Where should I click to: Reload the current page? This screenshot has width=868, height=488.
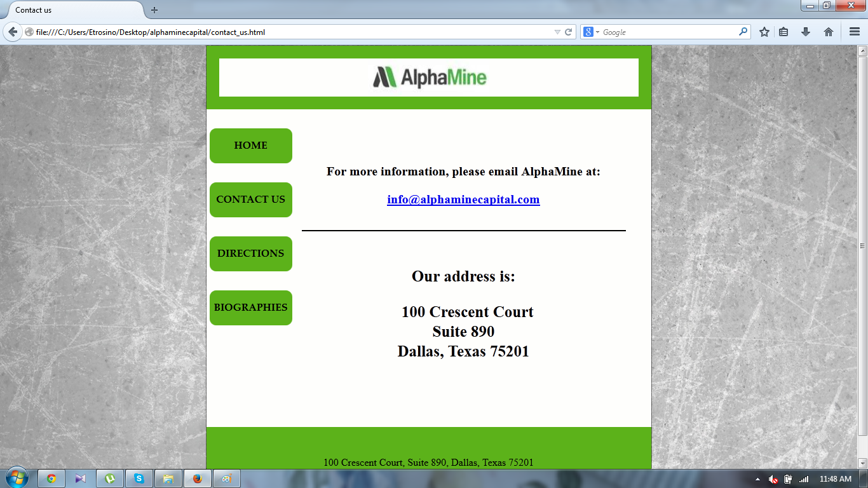pyautogui.click(x=569, y=32)
